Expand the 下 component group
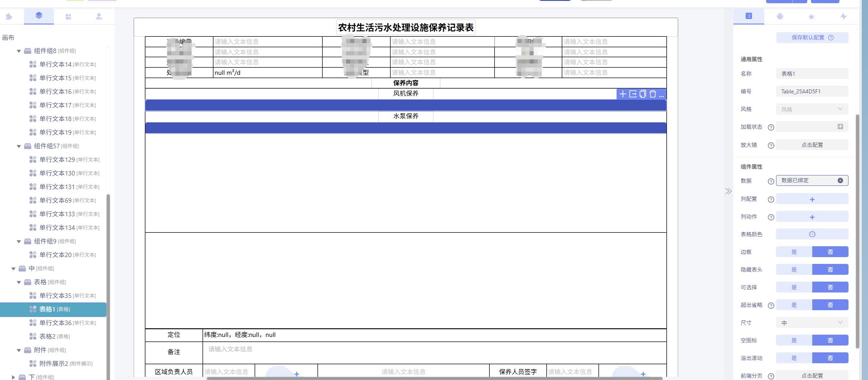 [13, 377]
